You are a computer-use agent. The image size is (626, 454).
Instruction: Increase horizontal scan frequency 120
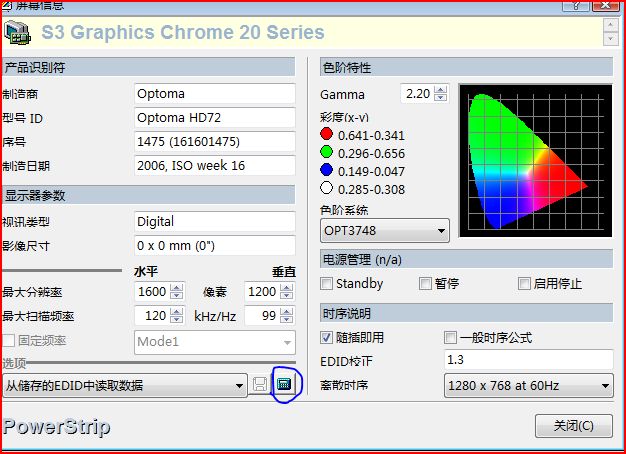(x=176, y=312)
